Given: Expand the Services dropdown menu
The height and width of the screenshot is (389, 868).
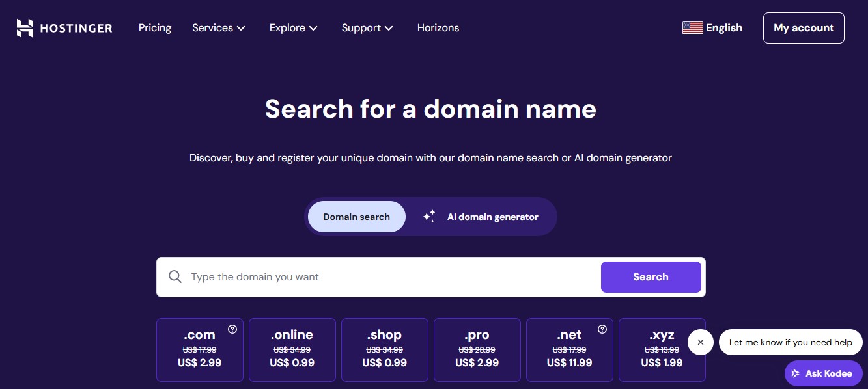Looking at the screenshot, I should (219, 28).
